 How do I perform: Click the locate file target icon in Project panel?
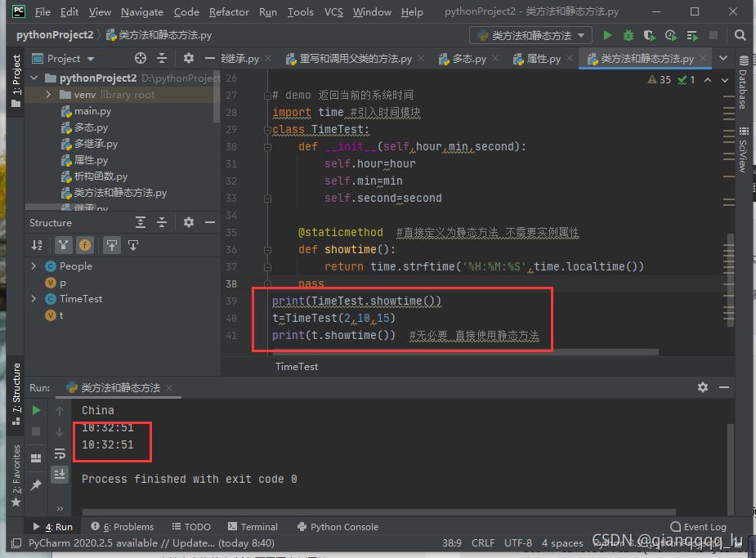click(x=140, y=59)
